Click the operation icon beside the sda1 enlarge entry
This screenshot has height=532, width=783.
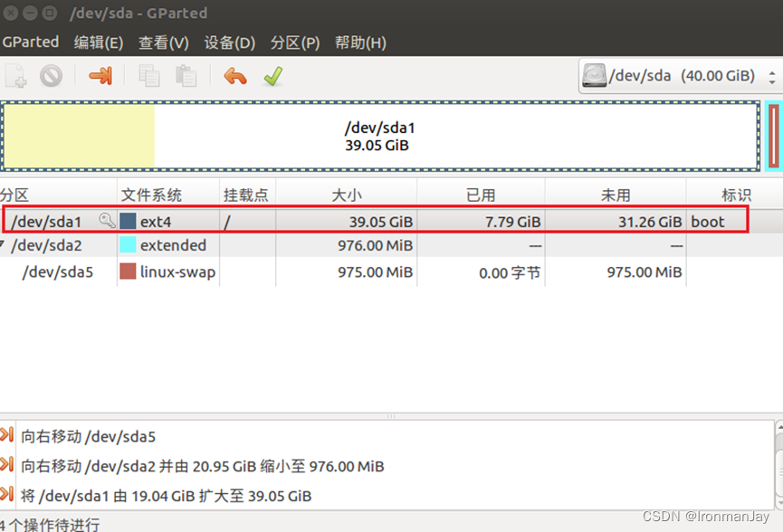(x=7, y=494)
